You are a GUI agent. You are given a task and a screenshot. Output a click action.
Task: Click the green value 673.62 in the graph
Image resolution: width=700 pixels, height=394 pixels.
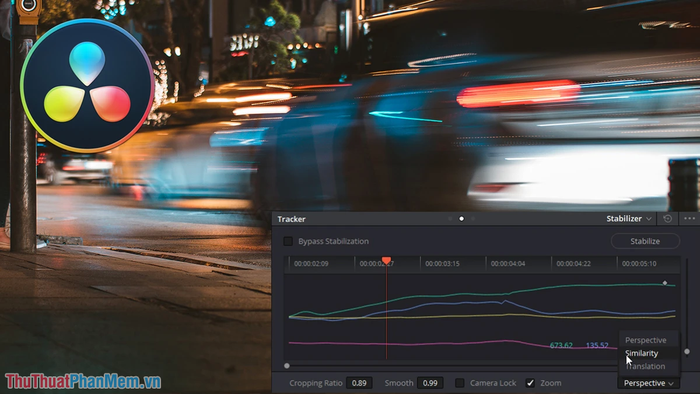point(561,345)
